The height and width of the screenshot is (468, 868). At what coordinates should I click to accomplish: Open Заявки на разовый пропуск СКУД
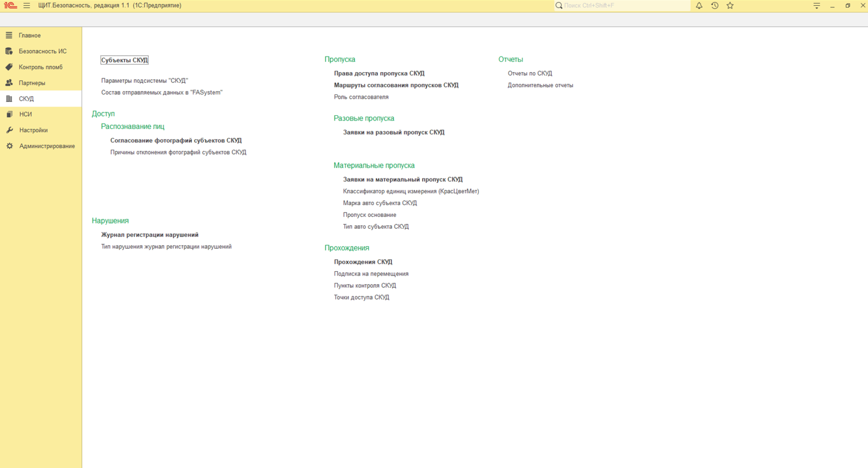[x=394, y=132]
